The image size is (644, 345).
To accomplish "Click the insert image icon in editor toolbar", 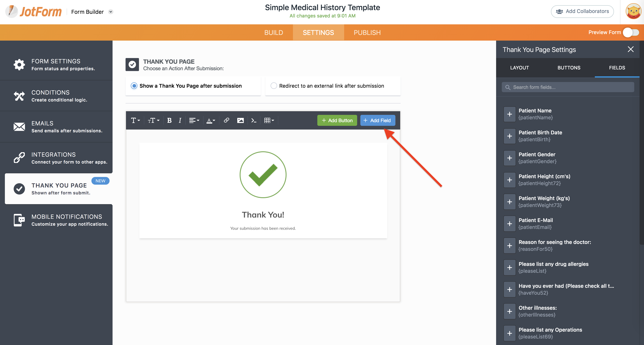I will click(x=240, y=120).
